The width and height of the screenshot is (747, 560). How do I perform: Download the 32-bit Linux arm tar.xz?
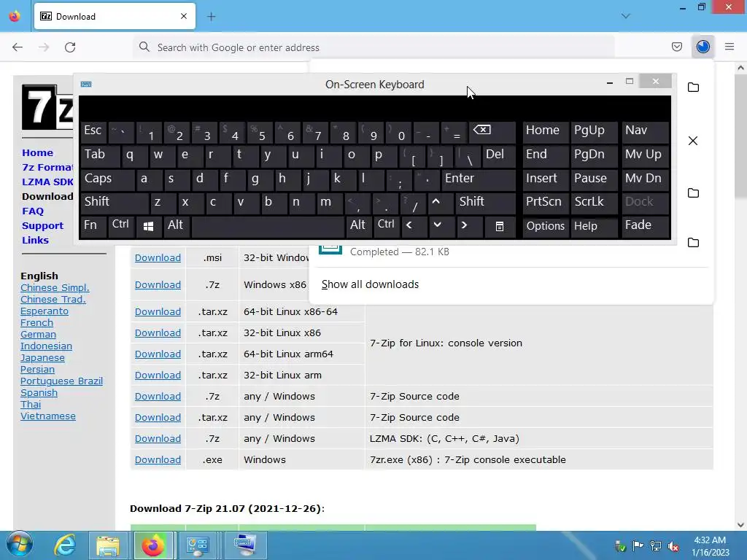pyautogui.click(x=158, y=375)
